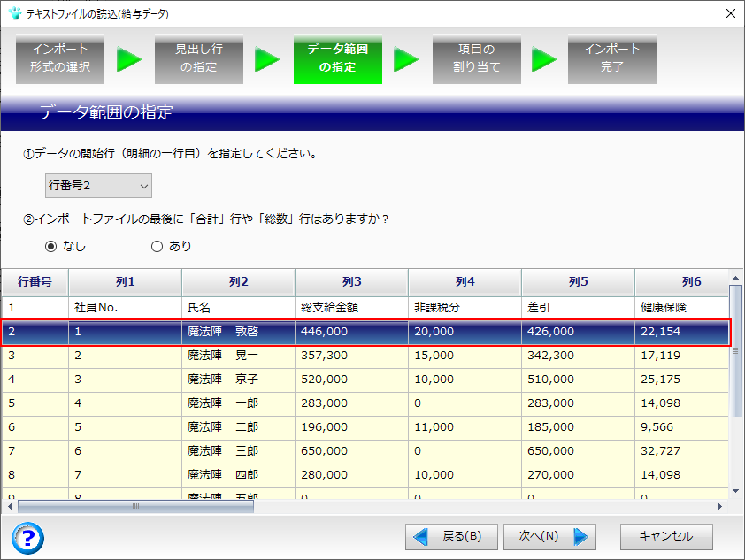Click the green arrow after インポート形式の選択
745x560 pixels.
tap(129, 59)
